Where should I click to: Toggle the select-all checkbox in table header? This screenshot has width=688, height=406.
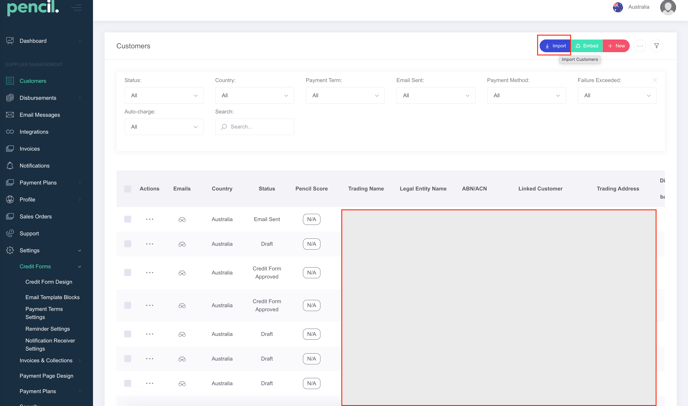pyautogui.click(x=128, y=188)
